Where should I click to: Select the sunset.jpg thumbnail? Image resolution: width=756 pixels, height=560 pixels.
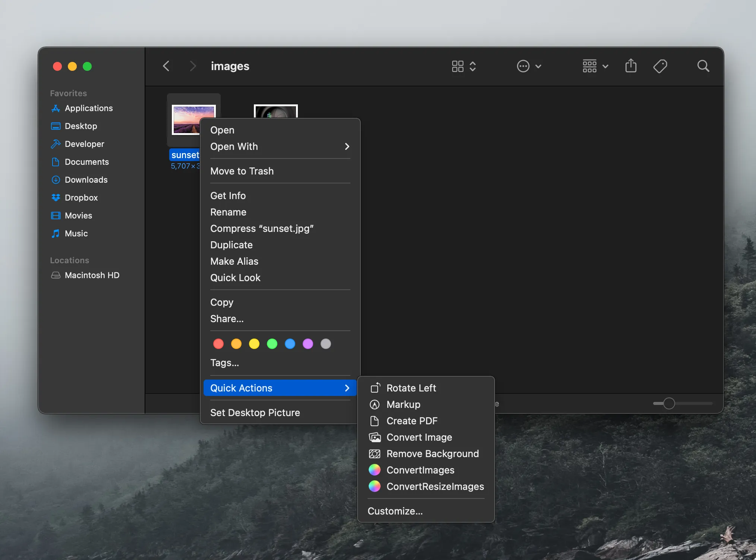point(193,120)
